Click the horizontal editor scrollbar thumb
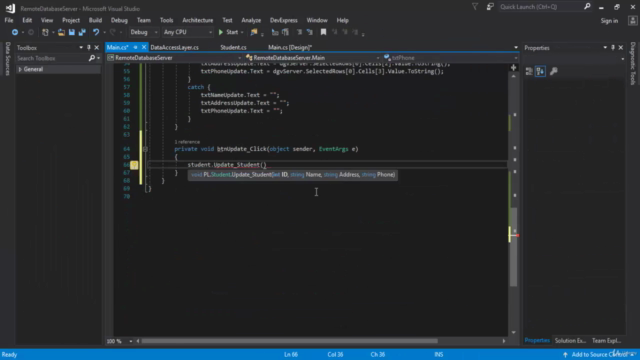This screenshot has width=640, height=360. [x=289, y=341]
